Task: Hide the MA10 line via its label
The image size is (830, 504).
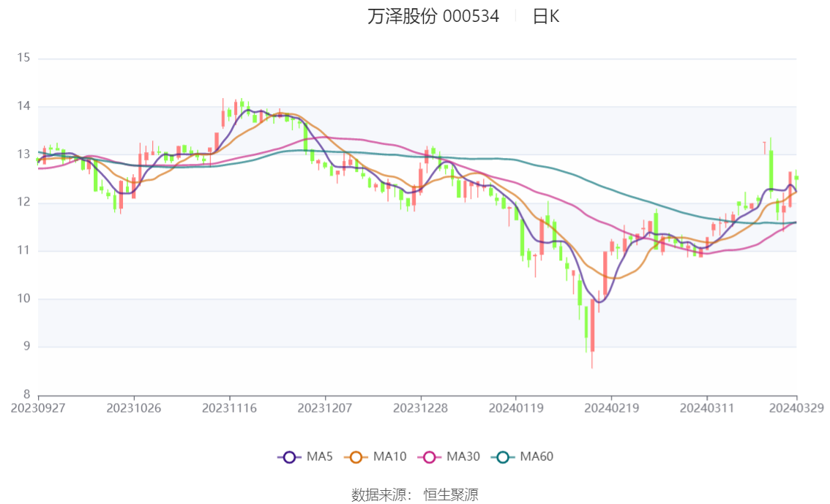Action: [x=389, y=456]
